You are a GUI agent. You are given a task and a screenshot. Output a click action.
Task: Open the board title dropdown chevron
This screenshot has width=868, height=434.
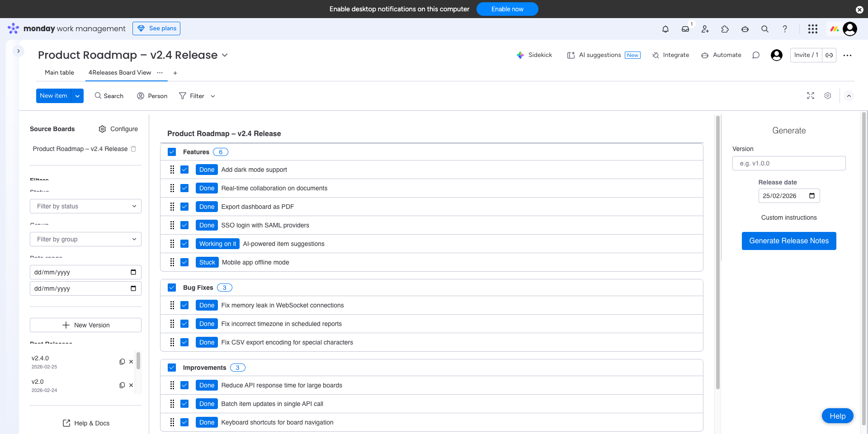(x=225, y=55)
